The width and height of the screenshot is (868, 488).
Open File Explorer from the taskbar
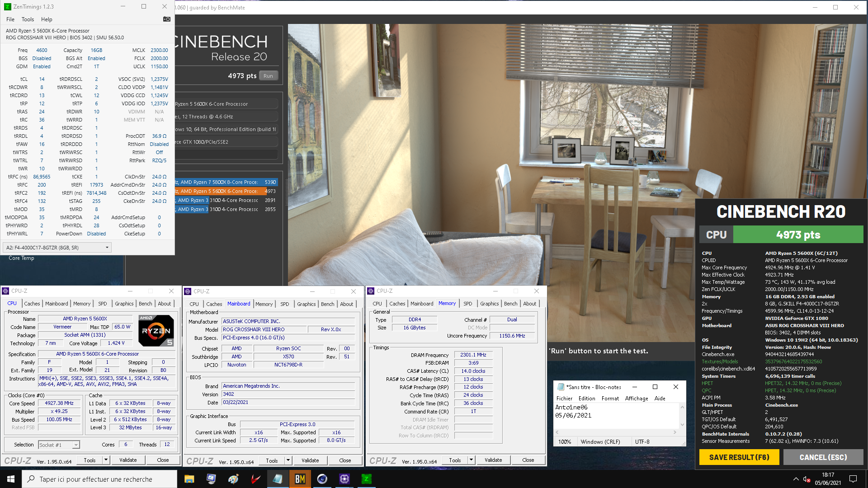189,479
